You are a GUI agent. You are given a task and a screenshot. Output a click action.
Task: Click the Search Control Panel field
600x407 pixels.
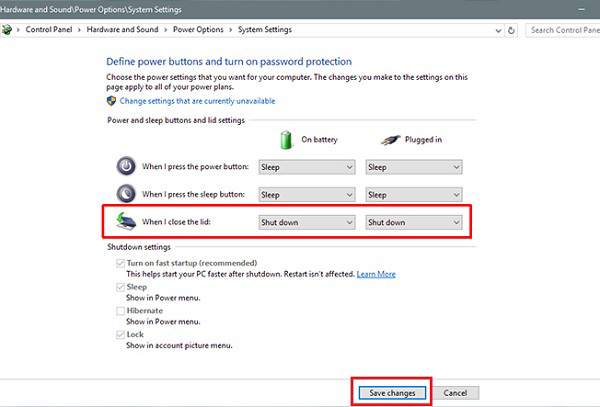(562, 30)
